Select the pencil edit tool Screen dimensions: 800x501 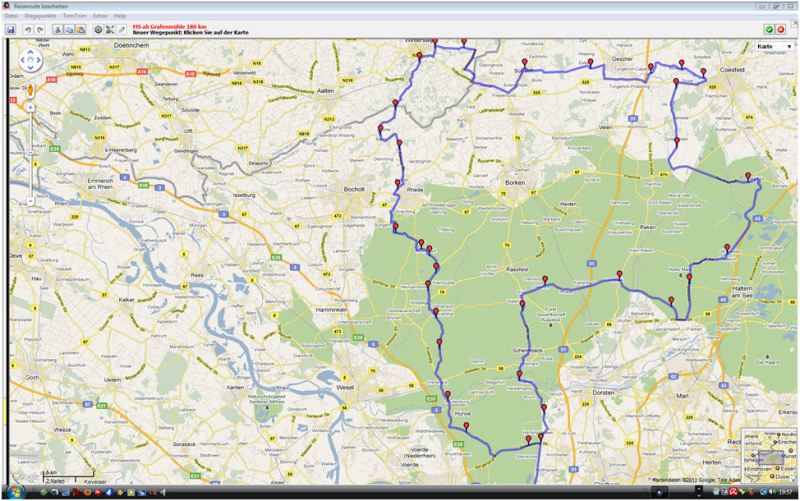point(121,30)
